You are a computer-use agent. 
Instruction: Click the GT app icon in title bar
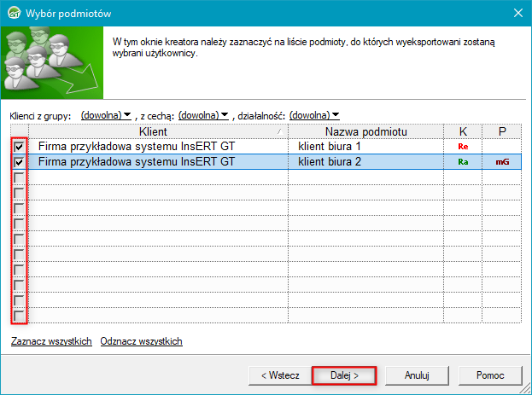14,13
